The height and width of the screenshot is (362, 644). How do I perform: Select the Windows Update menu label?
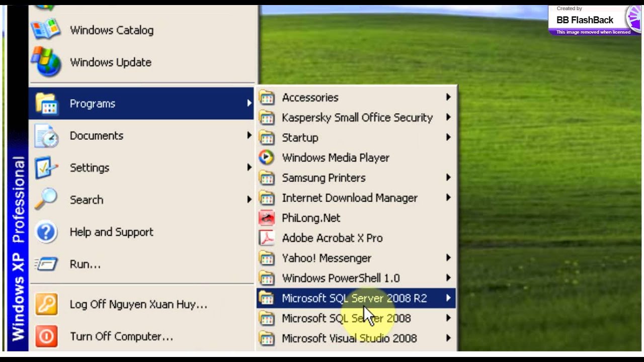[x=111, y=62]
